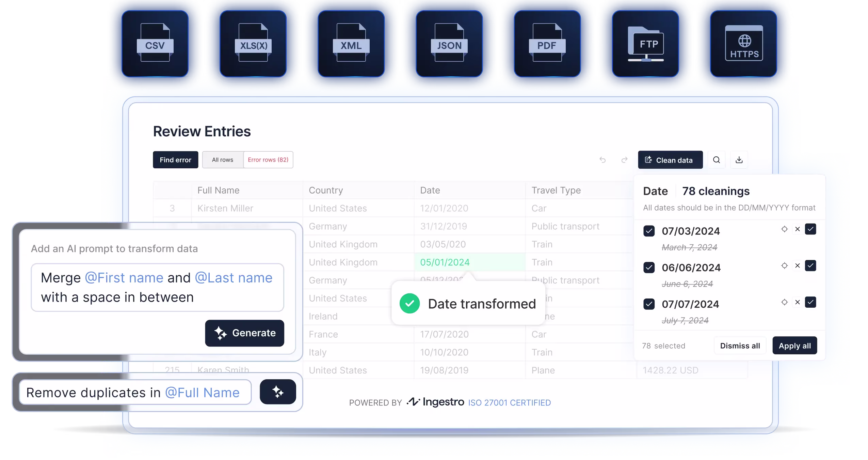Deselect the 07/07/2024 cleaning checkbox
The width and height of the screenshot is (868, 460).
(649, 304)
